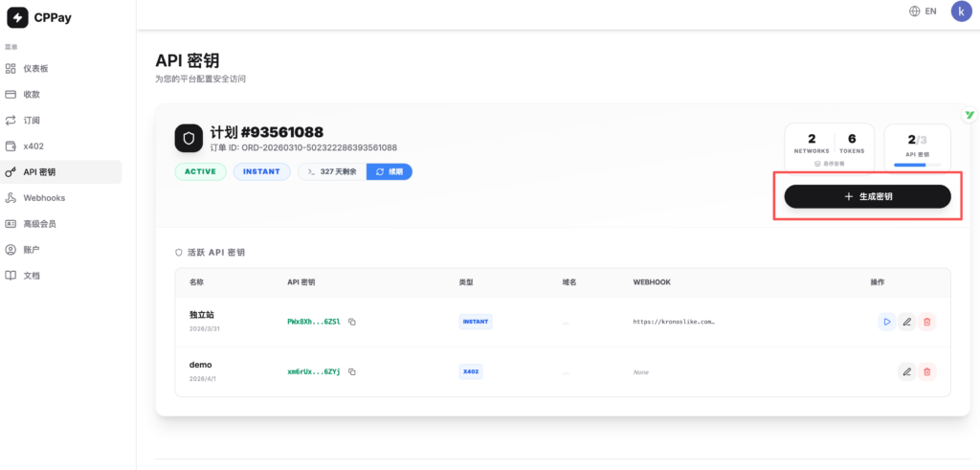Click the play icon for 独立站 key

pyautogui.click(x=886, y=322)
